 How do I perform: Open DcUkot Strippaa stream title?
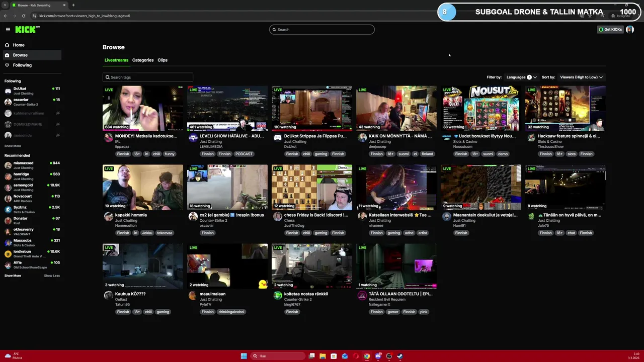(x=315, y=136)
